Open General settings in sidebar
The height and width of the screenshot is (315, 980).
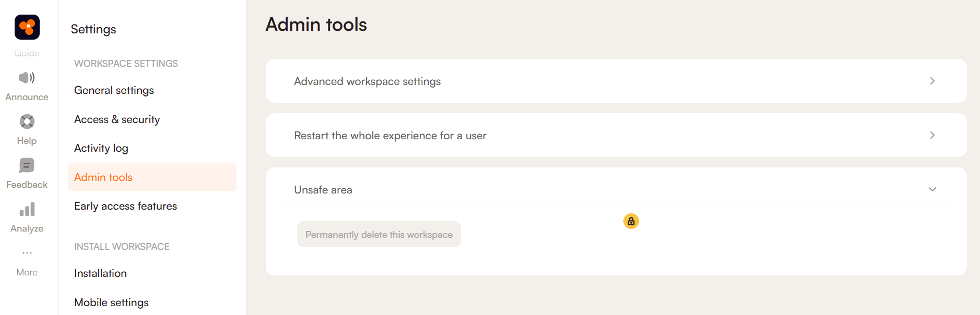click(x=114, y=90)
